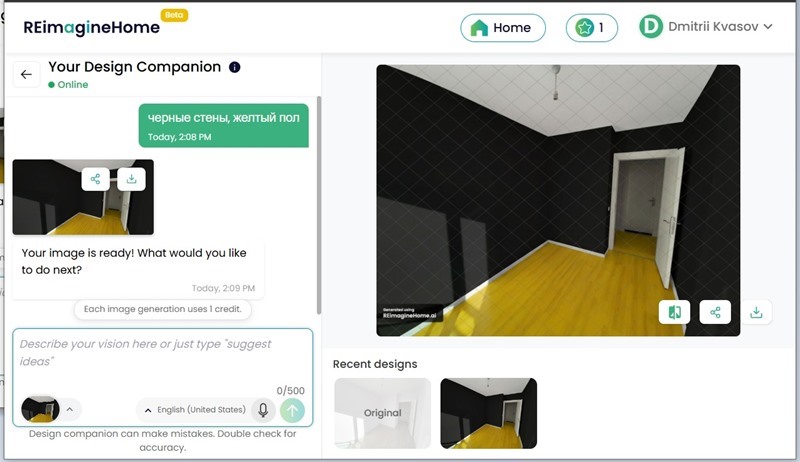Toggle before/after compare on the main image
The image size is (800, 462).
(x=674, y=312)
